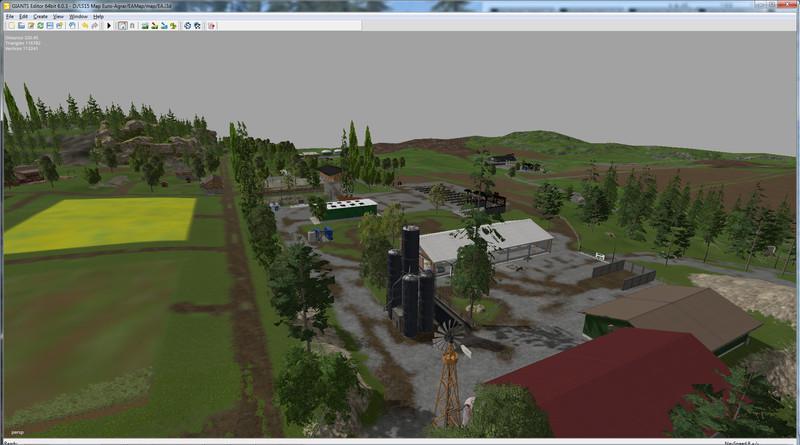Image resolution: width=800 pixels, height=445 pixels.
Task: Maximize the GIANTS Editor window
Action: point(773,5)
